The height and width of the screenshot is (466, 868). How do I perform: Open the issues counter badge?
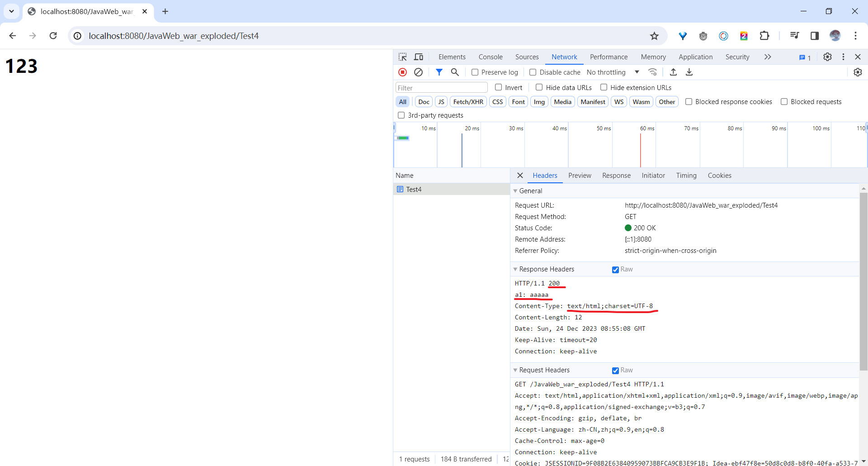tap(805, 57)
